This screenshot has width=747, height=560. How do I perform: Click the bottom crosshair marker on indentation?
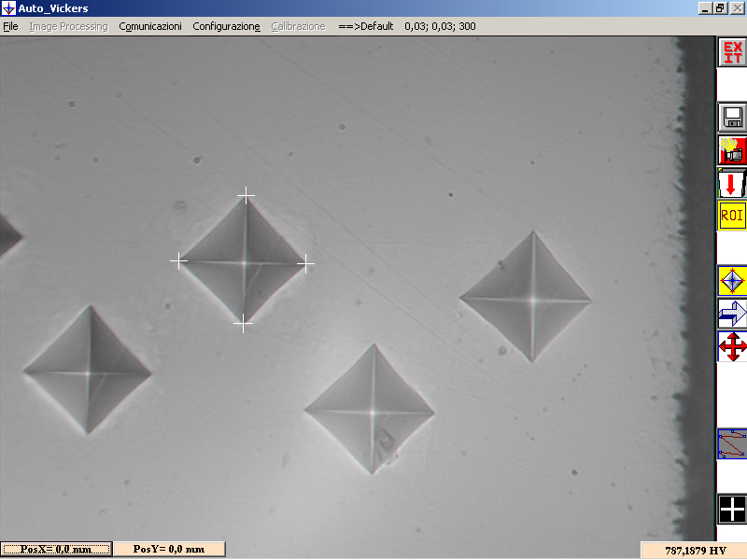pos(243,324)
